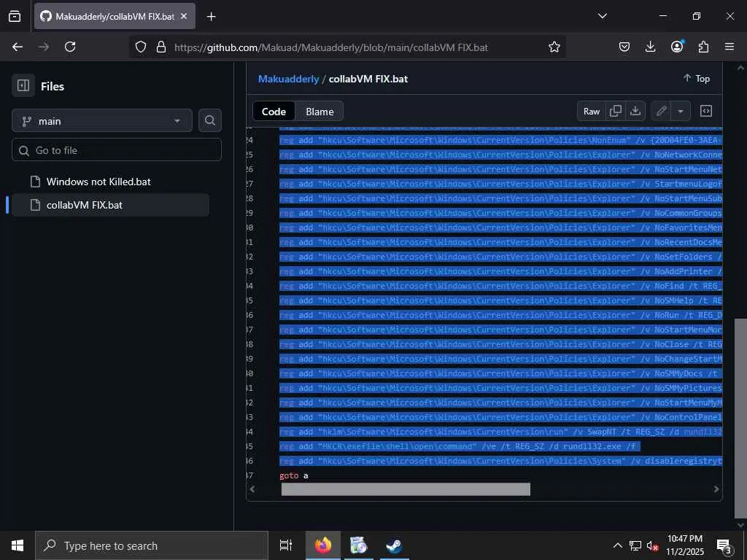Open the taskbar clock and date

click(684, 545)
